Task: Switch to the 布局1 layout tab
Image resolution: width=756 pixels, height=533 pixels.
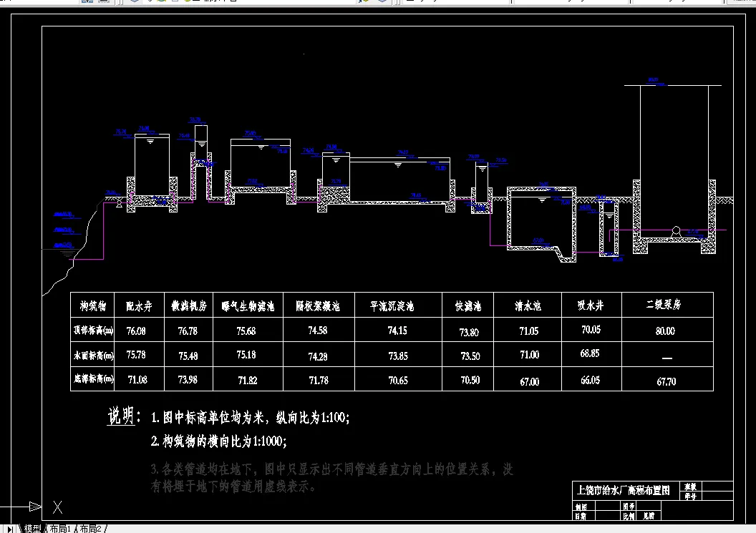Action: (x=59, y=529)
